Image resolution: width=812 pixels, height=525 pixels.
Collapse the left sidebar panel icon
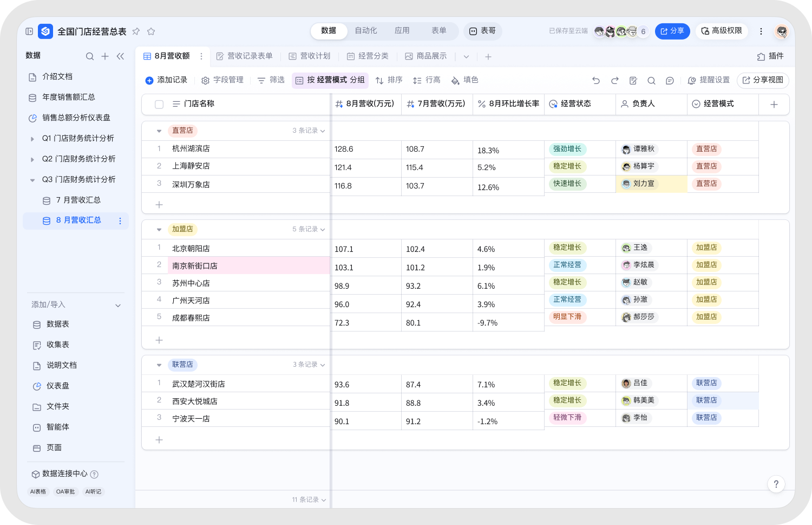[29, 31]
